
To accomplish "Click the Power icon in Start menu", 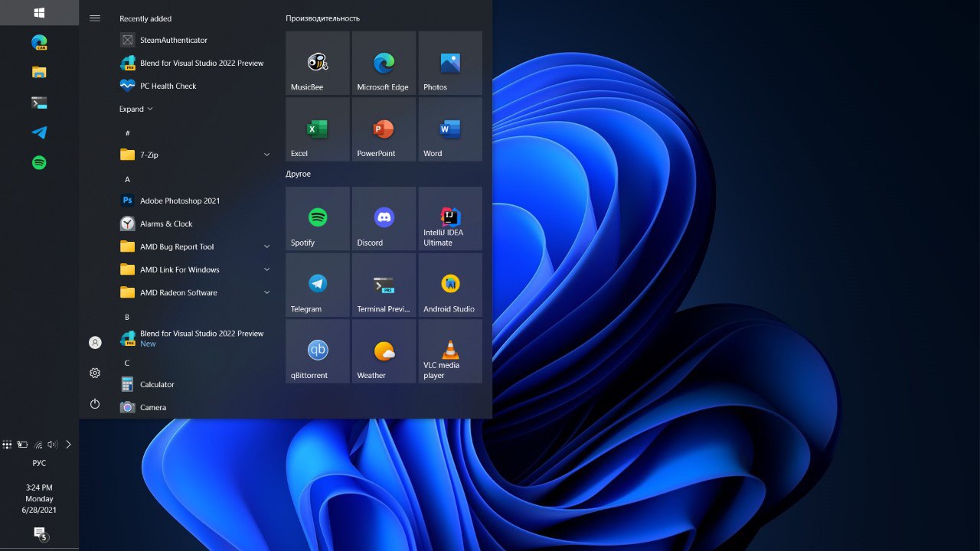I will pos(95,403).
